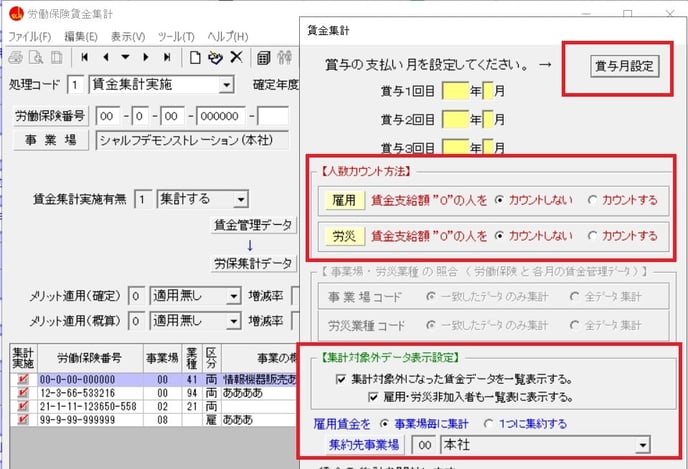
Task: Click the print icon in toolbar
Action: [x=16, y=57]
